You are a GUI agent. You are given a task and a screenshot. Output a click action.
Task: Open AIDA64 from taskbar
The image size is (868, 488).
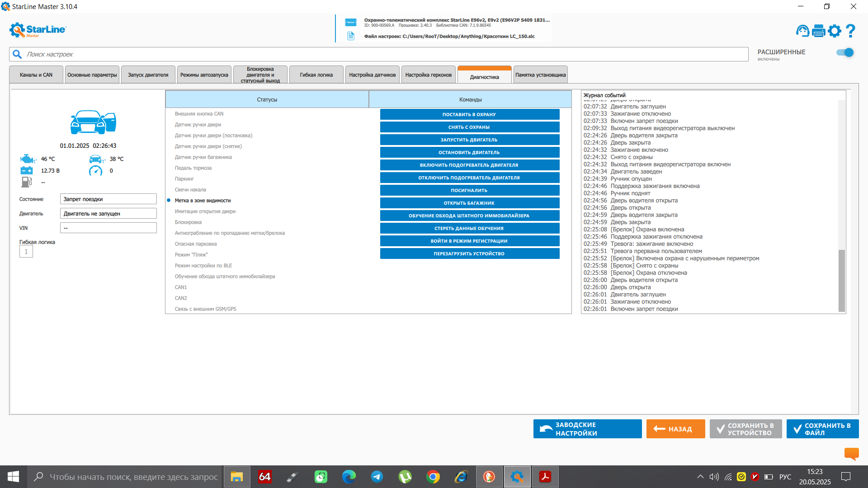[265, 477]
